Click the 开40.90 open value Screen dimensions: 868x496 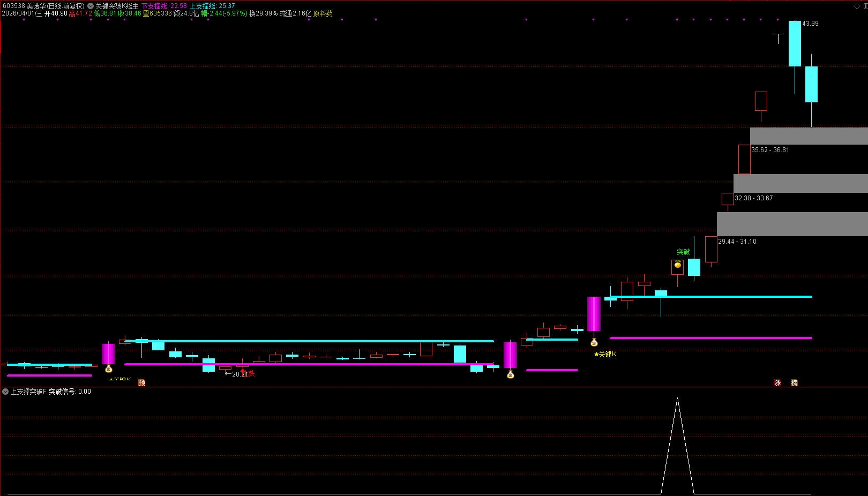pos(56,13)
